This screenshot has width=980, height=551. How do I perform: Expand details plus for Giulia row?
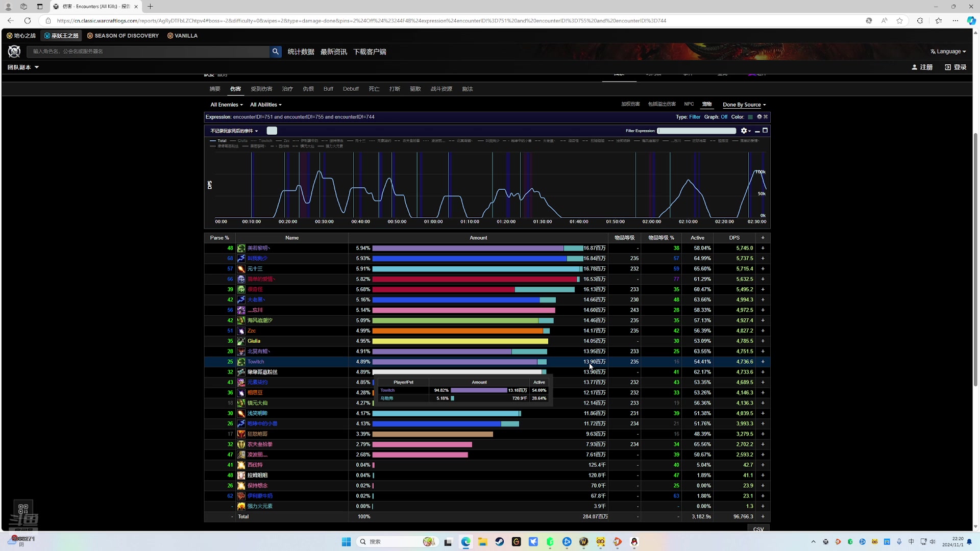(763, 341)
